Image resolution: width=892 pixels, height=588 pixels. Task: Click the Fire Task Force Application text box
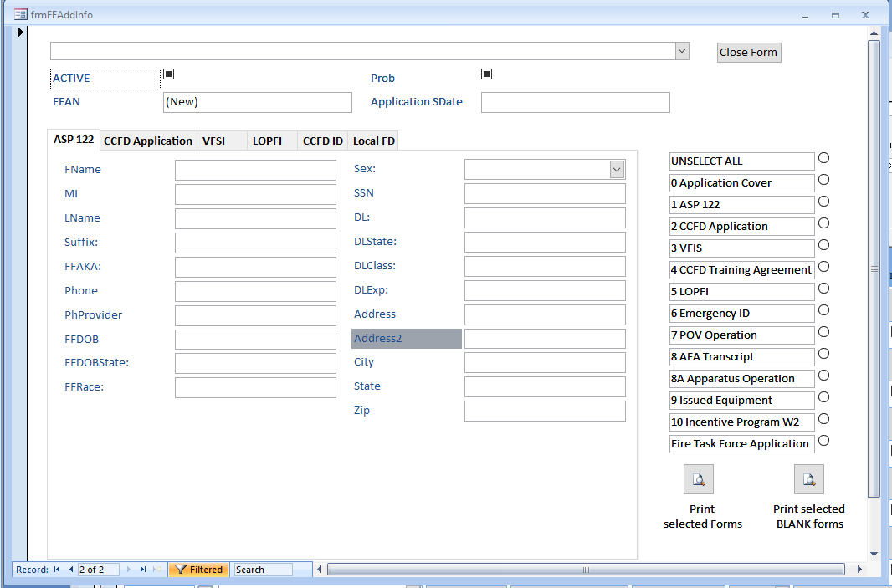click(x=742, y=444)
